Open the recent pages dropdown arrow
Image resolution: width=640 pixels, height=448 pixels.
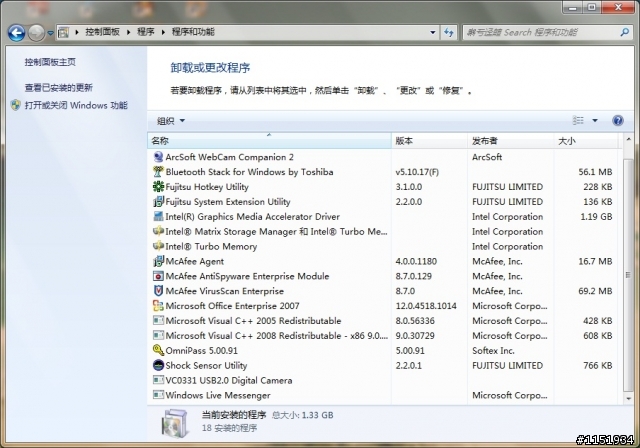50,33
